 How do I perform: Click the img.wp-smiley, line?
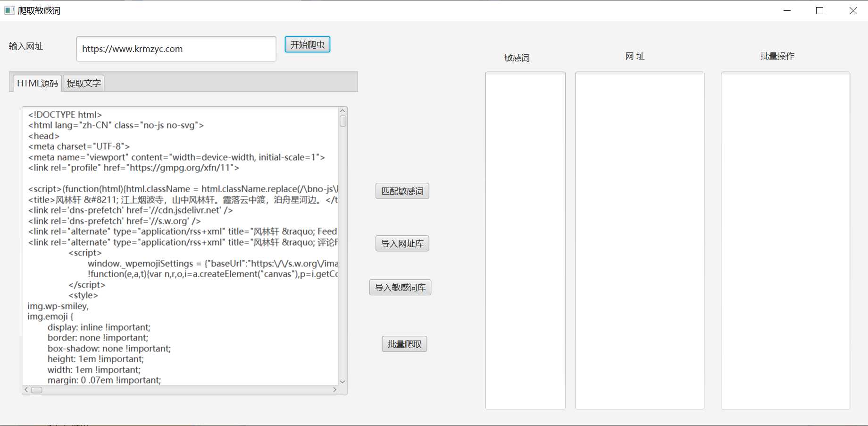(58, 306)
